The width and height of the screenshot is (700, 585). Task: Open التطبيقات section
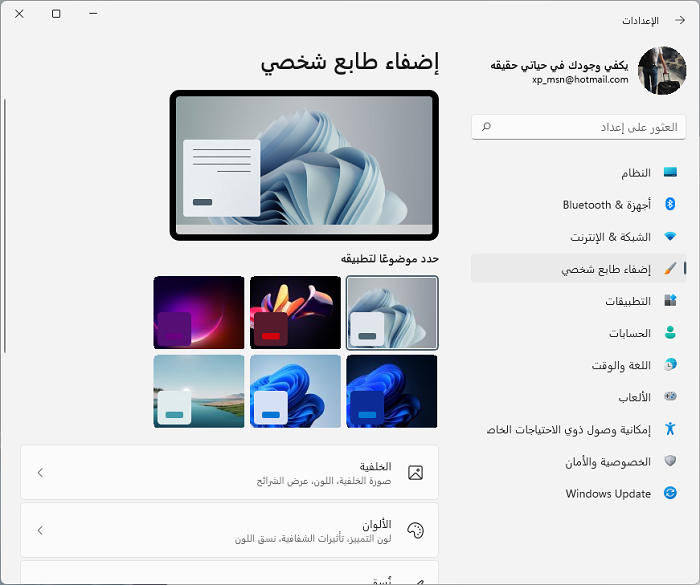point(579,301)
